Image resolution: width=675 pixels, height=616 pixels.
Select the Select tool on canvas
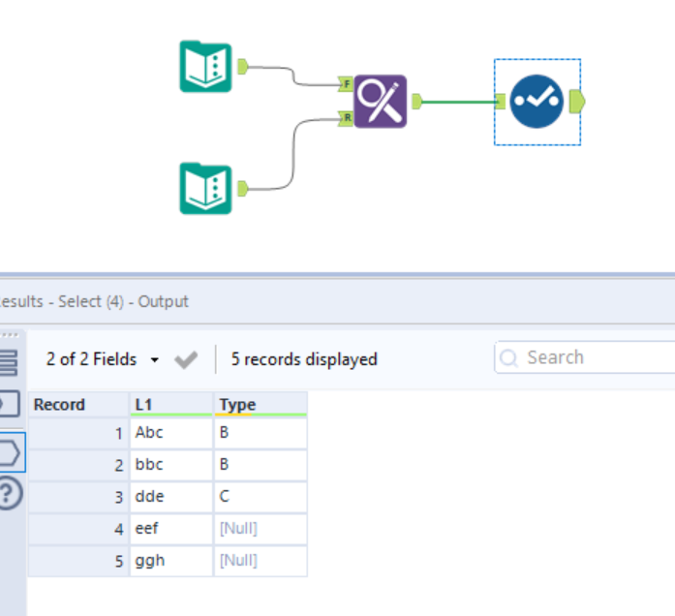click(537, 102)
